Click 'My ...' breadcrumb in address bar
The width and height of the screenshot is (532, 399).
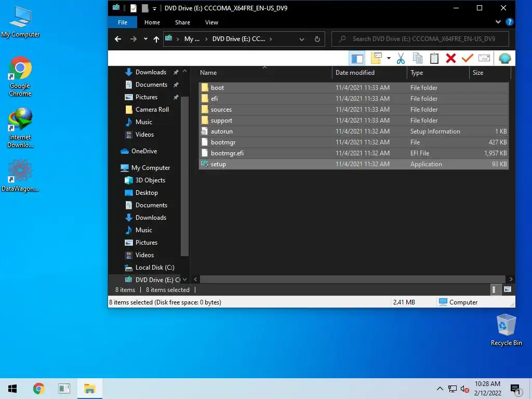click(x=192, y=39)
